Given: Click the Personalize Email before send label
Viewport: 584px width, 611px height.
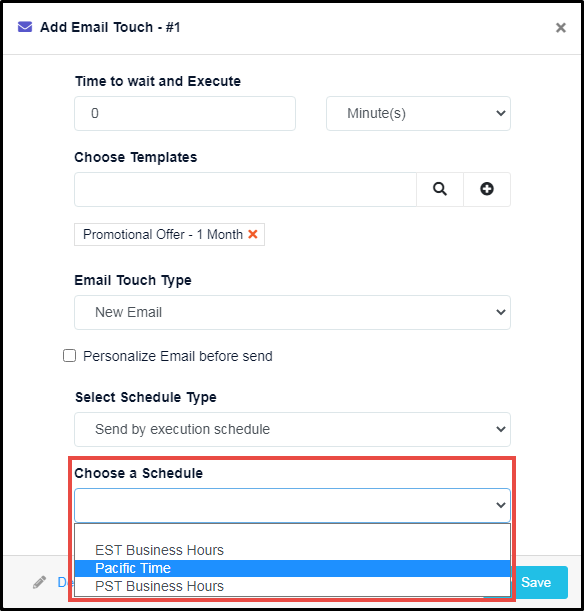Looking at the screenshot, I should [x=178, y=356].
